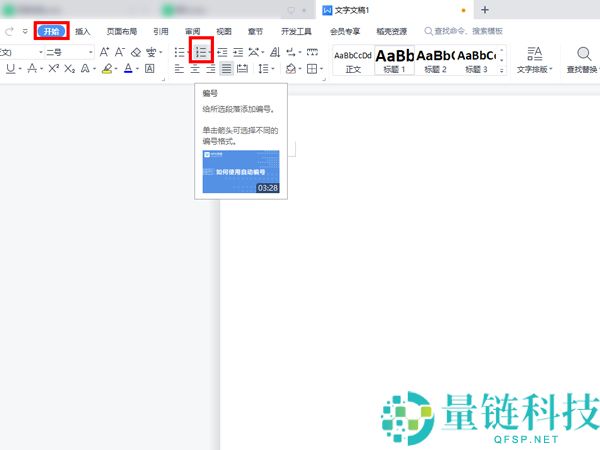600x450 pixels.
Task: Click the character border icon
Action: pos(150,68)
